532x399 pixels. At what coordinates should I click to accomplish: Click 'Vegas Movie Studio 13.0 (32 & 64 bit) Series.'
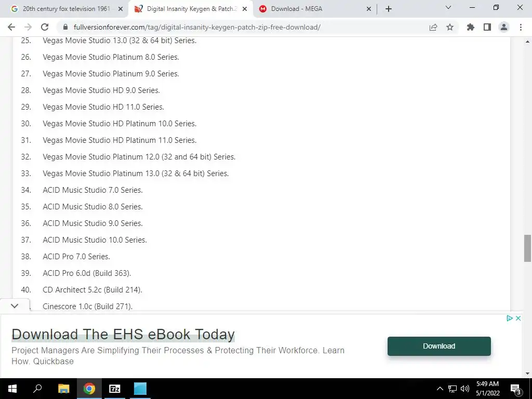tap(119, 41)
